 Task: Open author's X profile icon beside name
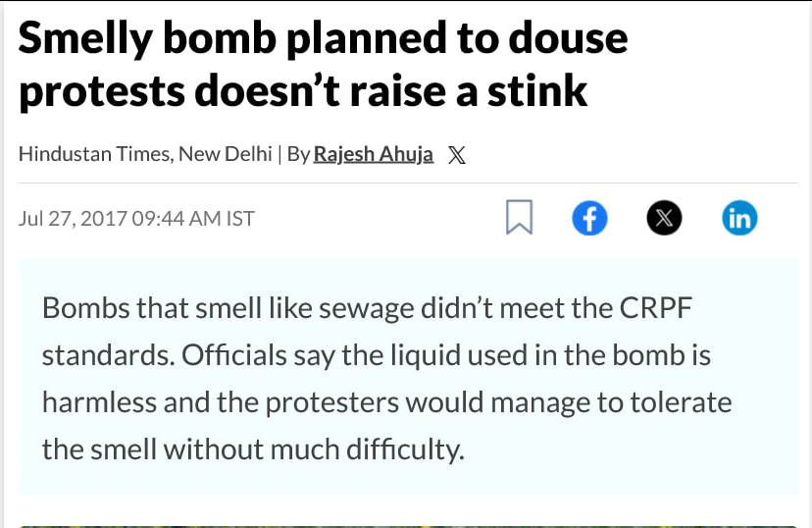click(x=456, y=155)
